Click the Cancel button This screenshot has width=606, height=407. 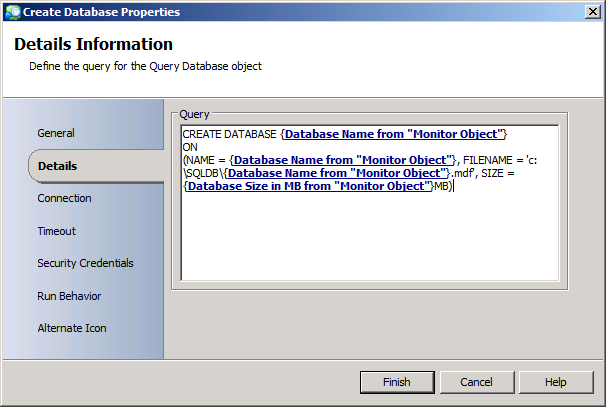pos(476,382)
